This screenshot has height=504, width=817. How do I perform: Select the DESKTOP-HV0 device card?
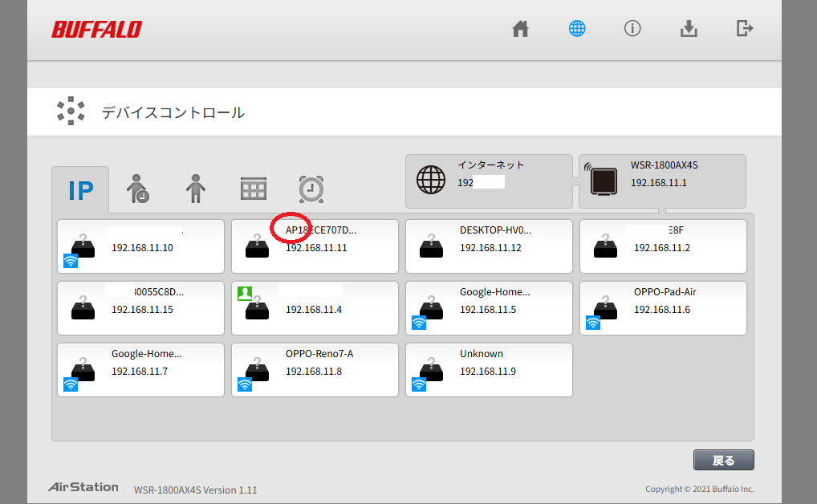[x=489, y=246]
